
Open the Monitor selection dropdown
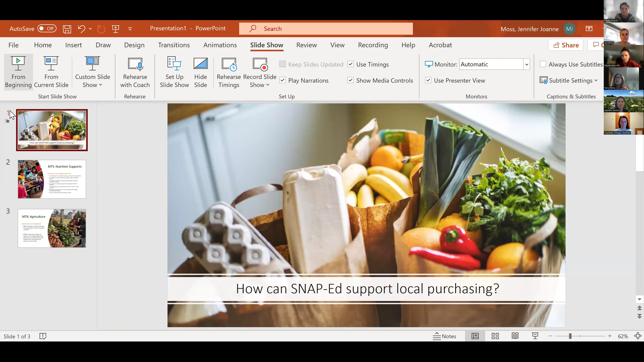tap(526, 64)
